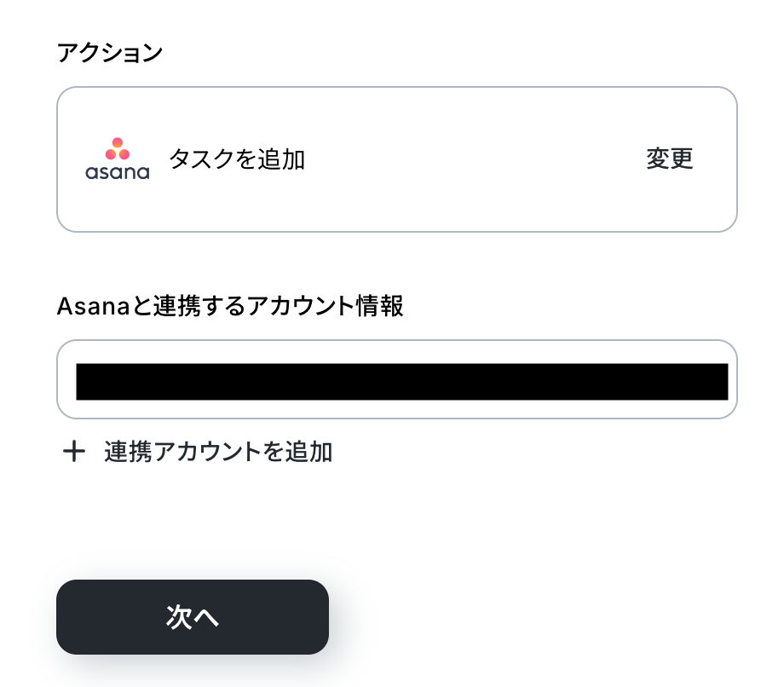784x687 pixels.
Task: Select the redacted account entry
Action: pos(402,382)
